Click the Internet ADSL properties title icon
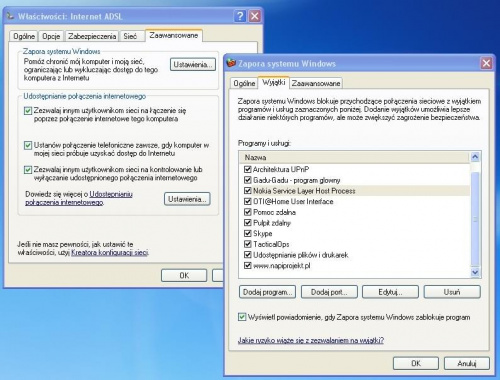 click(x=11, y=16)
